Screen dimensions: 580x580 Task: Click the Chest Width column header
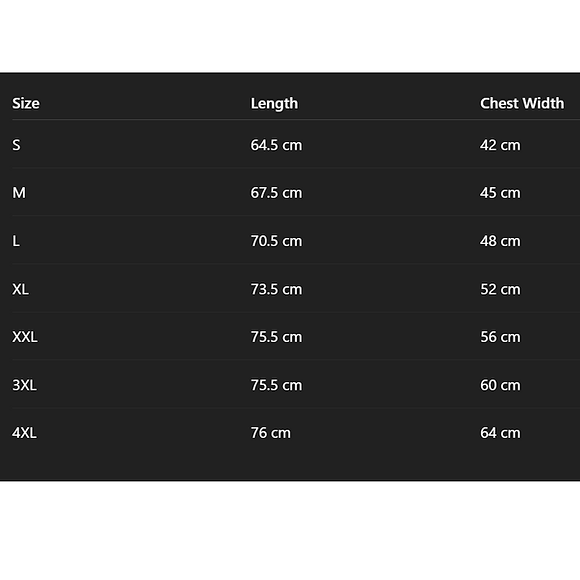click(x=522, y=104)
